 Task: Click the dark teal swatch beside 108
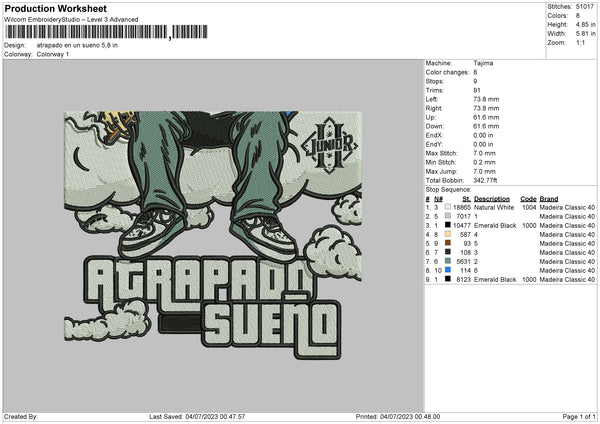[448, 252]
